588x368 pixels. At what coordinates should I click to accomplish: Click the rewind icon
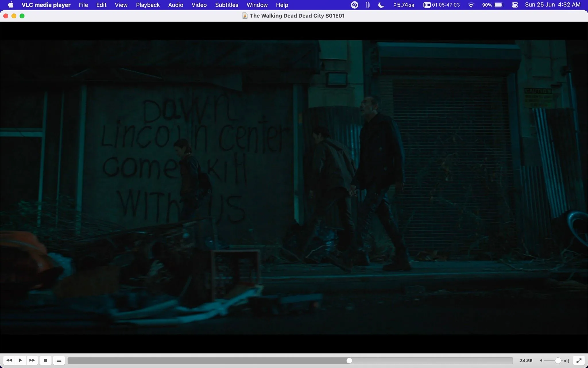pos(9,360)
